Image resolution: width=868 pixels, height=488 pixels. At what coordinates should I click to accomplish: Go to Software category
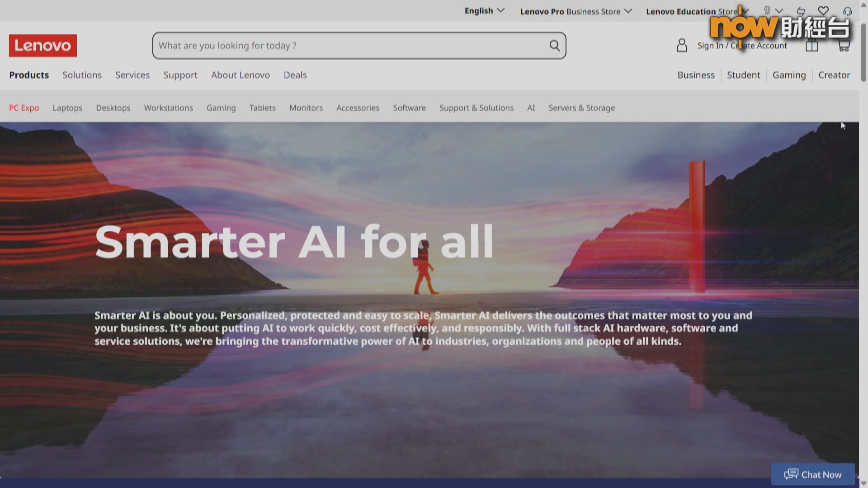coord(409,108)
